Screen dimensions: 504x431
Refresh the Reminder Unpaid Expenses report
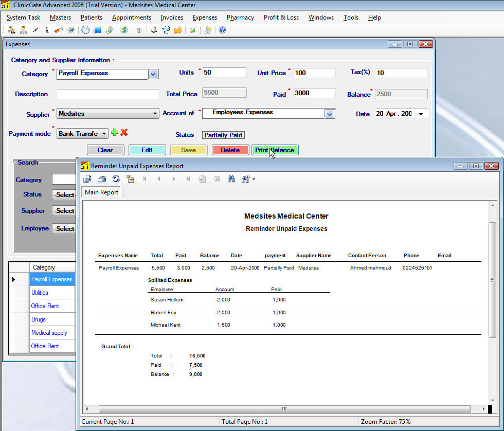point(116,179)
